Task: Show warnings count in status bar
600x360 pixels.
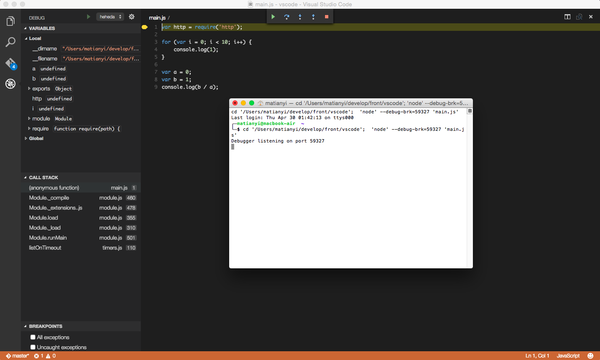Action: (51, 356)
